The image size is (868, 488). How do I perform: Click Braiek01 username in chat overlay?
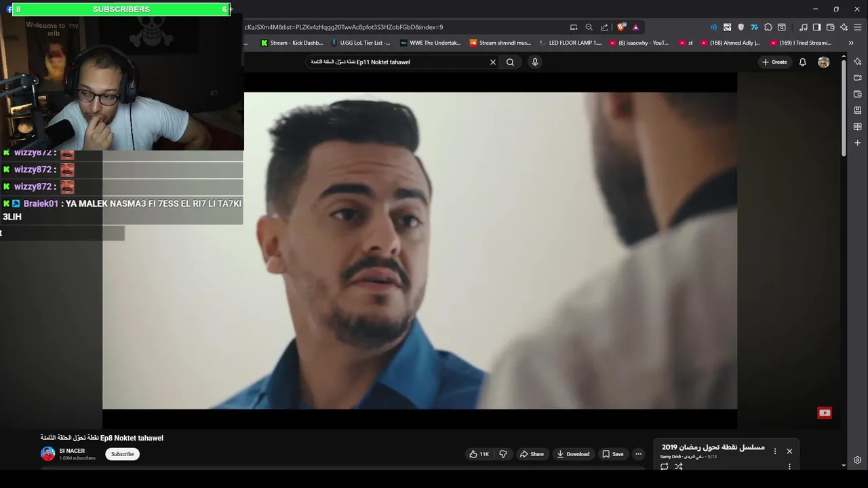coord(41,203)
